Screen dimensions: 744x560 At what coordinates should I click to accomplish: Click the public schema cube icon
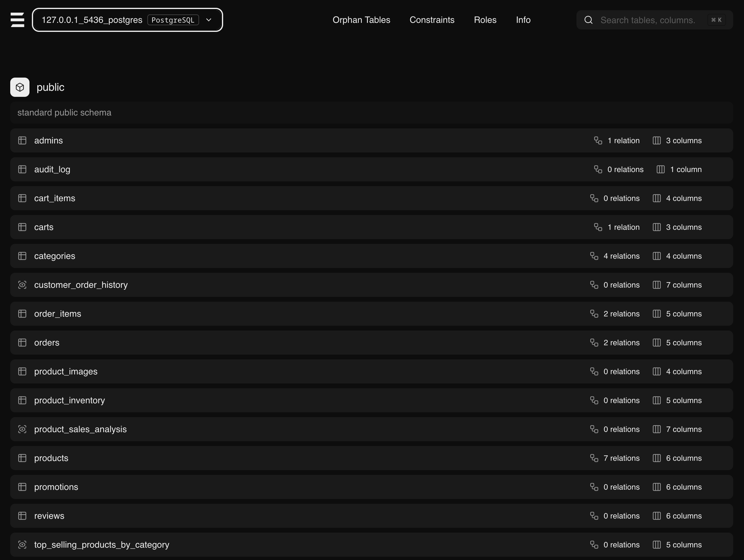(20, 87)
